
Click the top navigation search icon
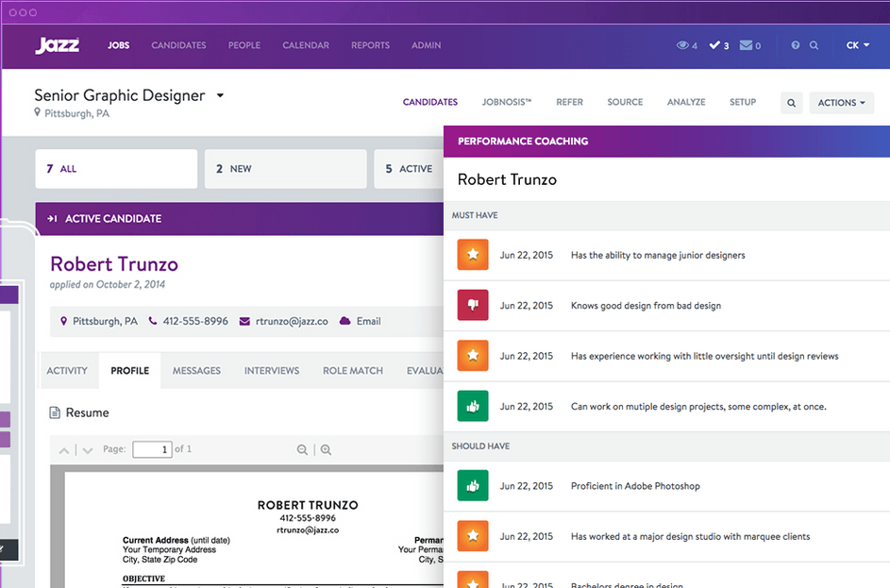(x=814, y=45)
